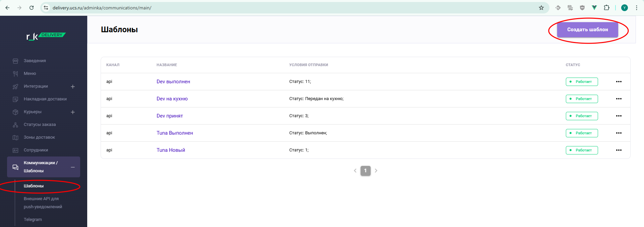
Task: Open three-dot menu for Tuna Новый row
Action: (619, 150)
